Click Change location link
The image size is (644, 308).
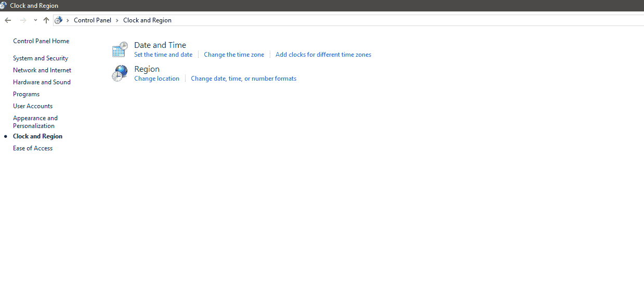[x=156, y=79]
